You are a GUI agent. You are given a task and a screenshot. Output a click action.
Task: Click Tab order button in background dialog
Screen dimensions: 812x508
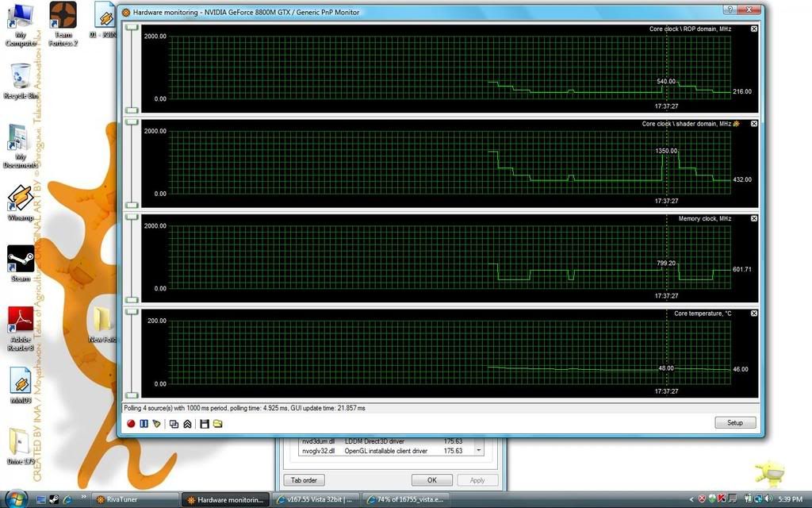tap(304, 480)
